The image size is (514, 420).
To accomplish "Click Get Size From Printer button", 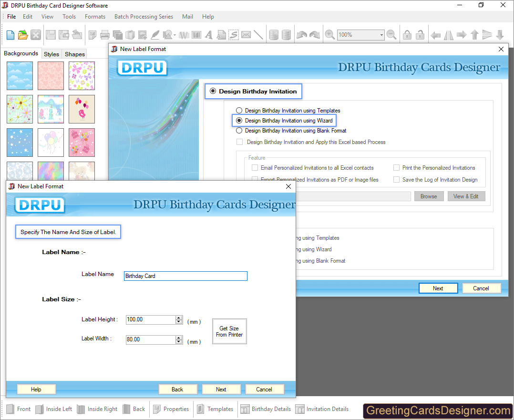I will [229, 331].
